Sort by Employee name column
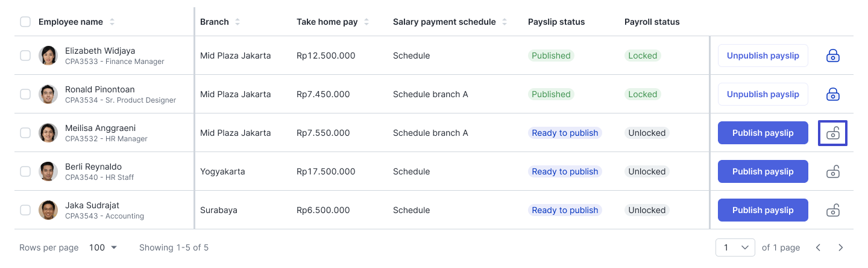The height and width of the screenshot is (268, 868). point(112,22)
